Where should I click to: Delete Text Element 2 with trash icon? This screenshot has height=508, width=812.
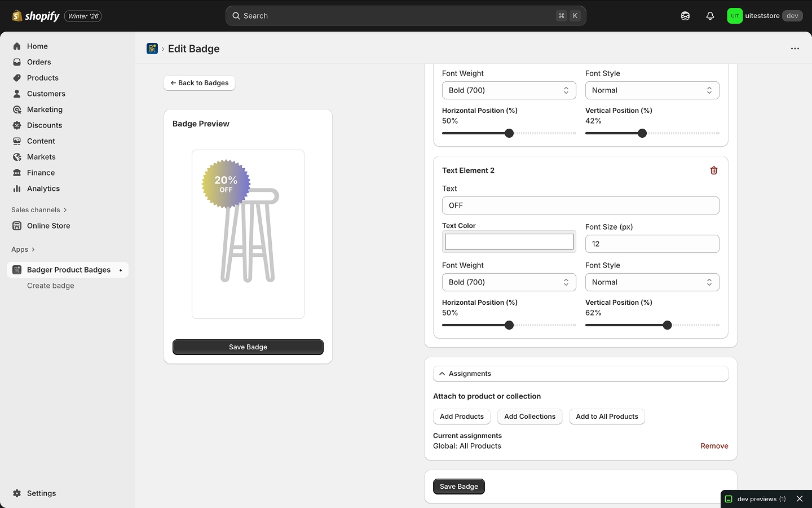(713, 170)
